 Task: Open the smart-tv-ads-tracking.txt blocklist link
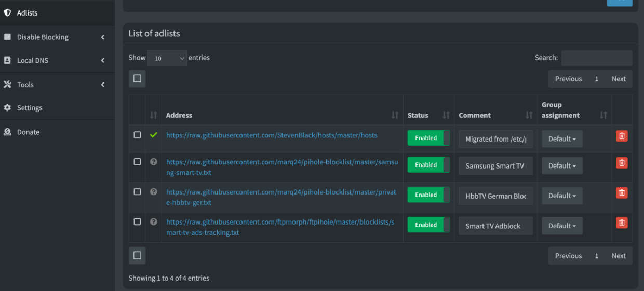point(280,227)
